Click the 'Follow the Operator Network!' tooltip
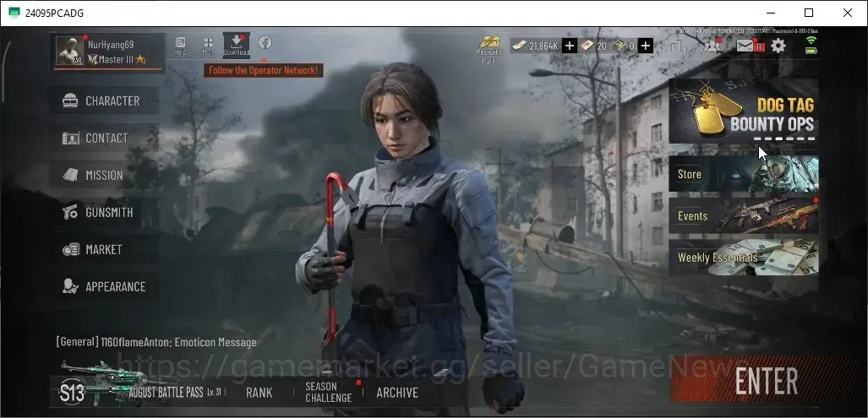 coord(263,70)
